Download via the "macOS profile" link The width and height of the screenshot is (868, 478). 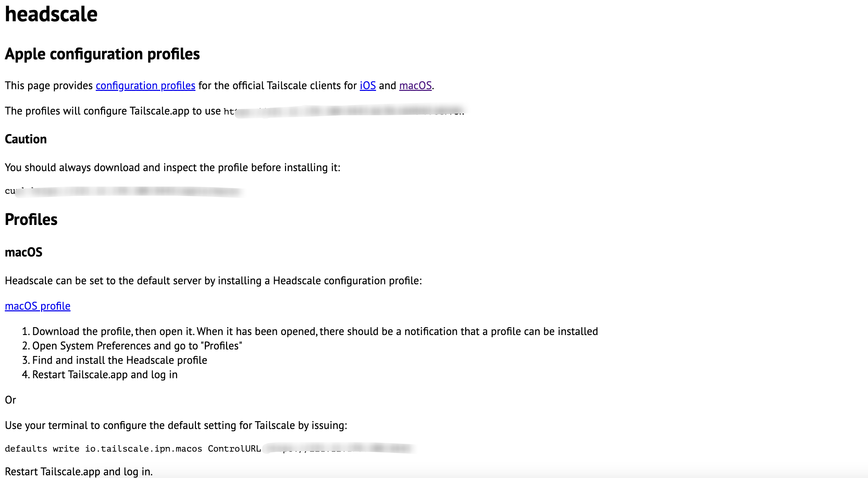point(38,306)
